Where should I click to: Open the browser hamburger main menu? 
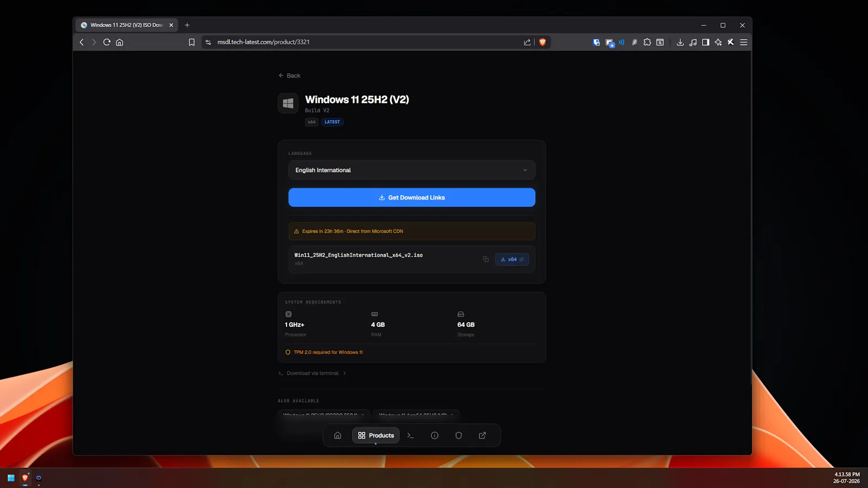tap(744, 42)
